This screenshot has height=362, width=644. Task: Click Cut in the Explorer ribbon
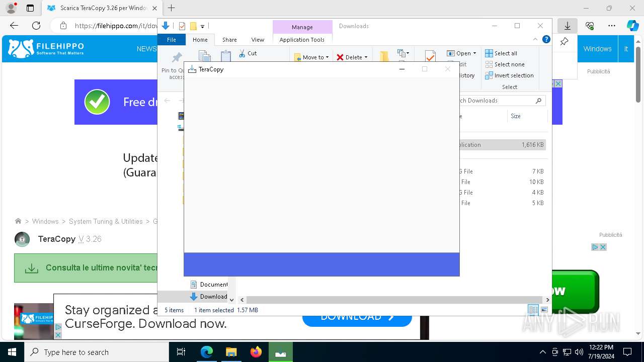tap(248, 53)
